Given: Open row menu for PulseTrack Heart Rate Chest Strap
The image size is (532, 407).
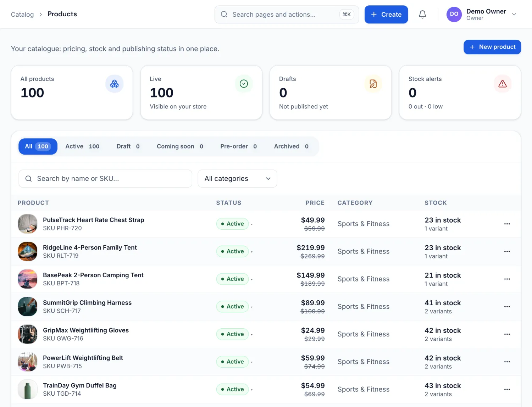Looking at the screenshot, I should tap(507, 224).
